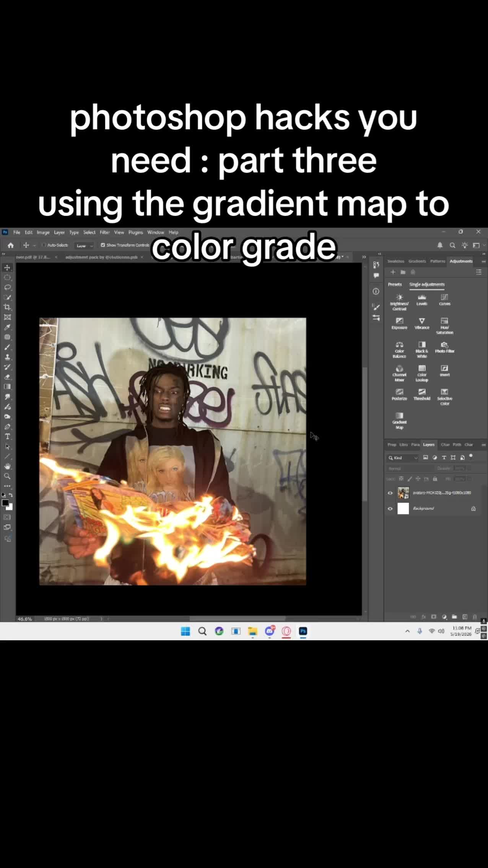The width and height of the screenshot is (488, 868).
Task: Select the Type tool
Action: (x=7, y=436)
